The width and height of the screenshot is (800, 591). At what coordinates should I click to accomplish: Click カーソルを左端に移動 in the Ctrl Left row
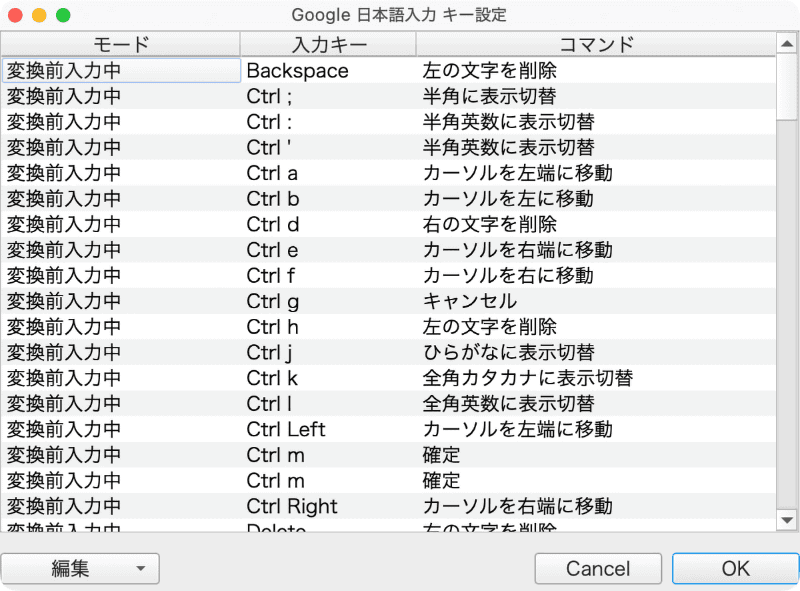(596, 429)
